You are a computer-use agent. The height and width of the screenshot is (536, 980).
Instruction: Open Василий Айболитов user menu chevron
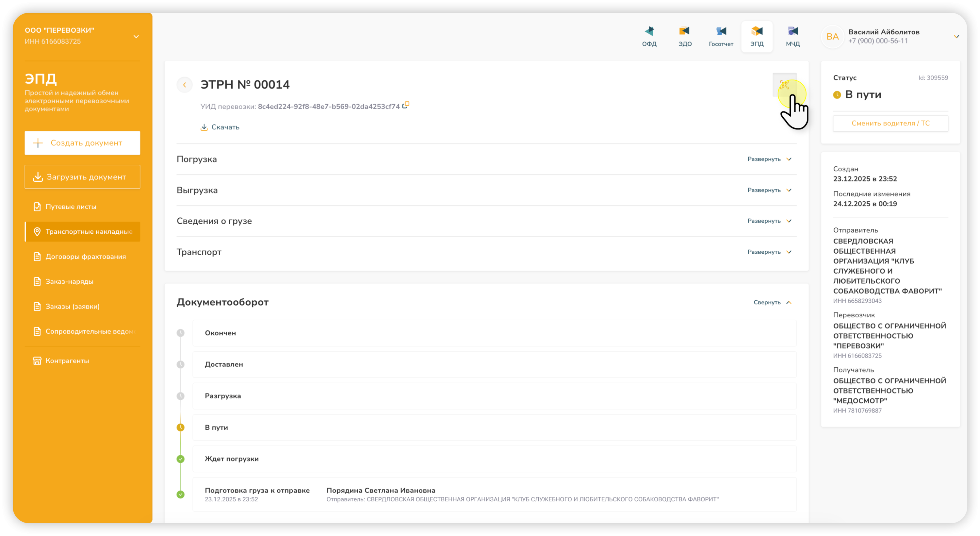[956, 37]
